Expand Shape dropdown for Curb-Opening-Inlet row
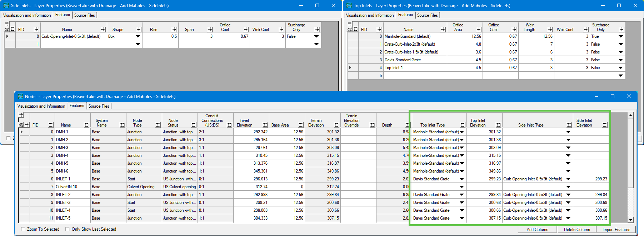Viewport: 644px width, 236px height. pos(138,36)
